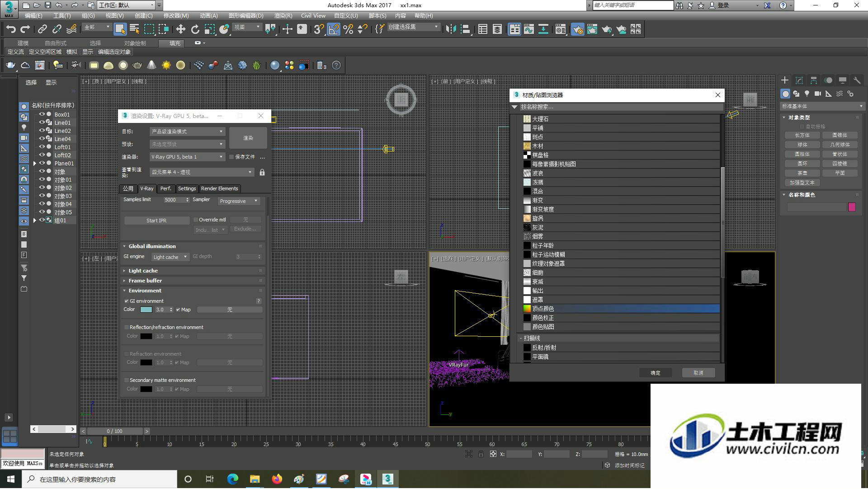
Task: Toggle the Percent Snap icon
Action: (x=348, y=29)
